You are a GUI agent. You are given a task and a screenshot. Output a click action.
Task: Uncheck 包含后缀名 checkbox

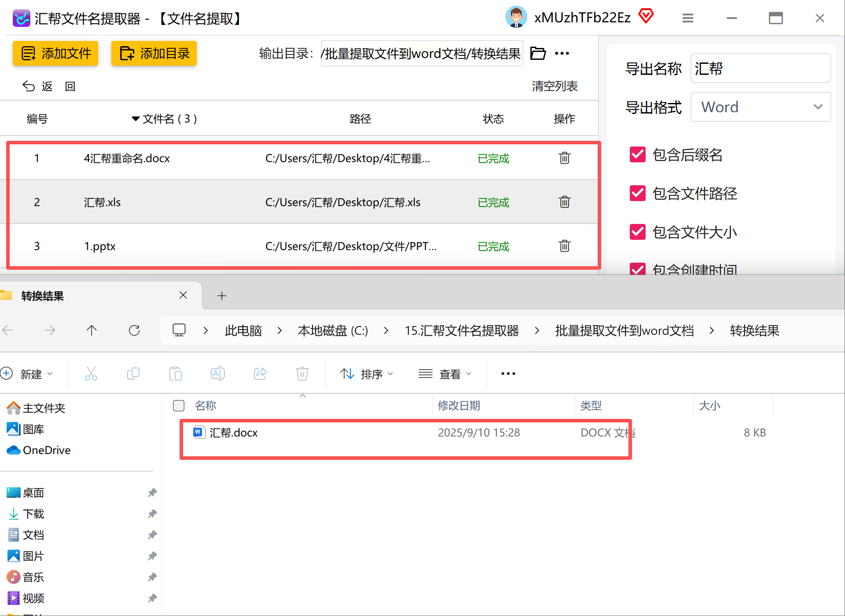click(638, 155)
